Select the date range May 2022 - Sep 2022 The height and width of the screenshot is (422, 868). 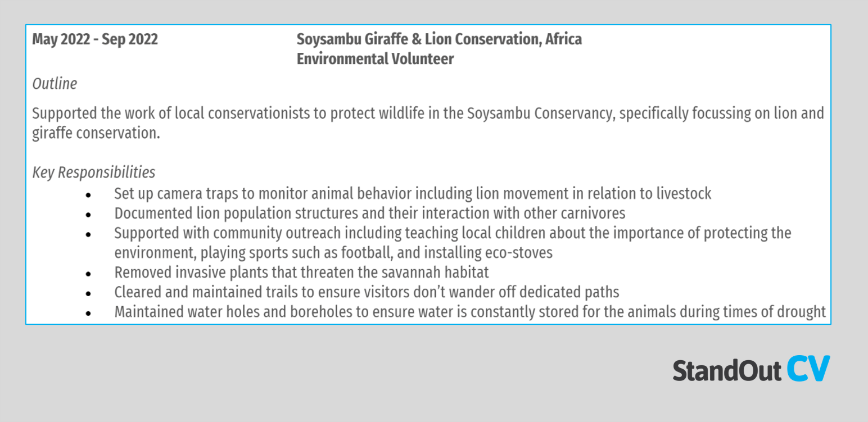tap(95, 39)
